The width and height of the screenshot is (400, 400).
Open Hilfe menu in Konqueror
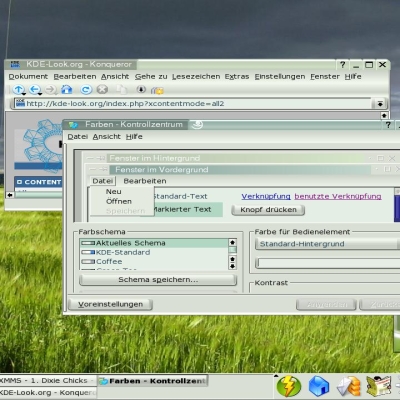pyautogui.click(x=353, y=77)
